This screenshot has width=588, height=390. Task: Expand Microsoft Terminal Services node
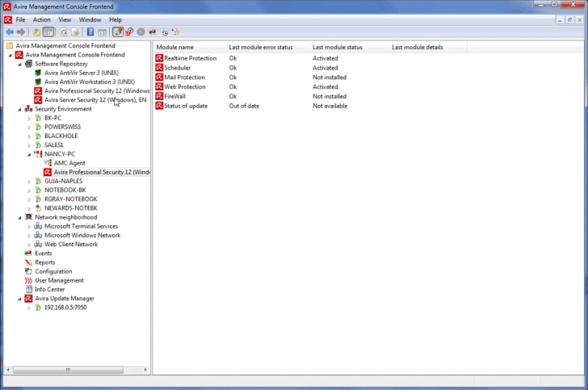tap(29, 227)
